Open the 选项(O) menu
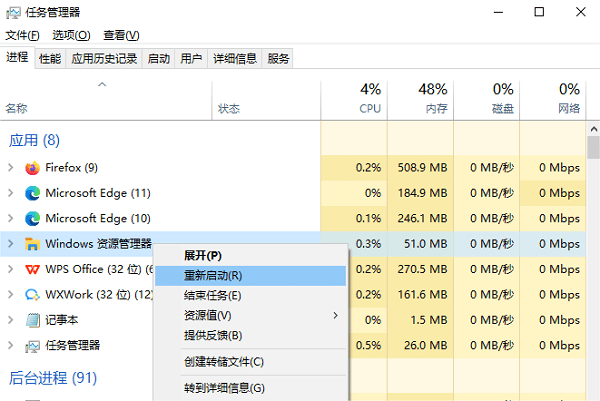 pyautogui.click(x=70, y=35)
